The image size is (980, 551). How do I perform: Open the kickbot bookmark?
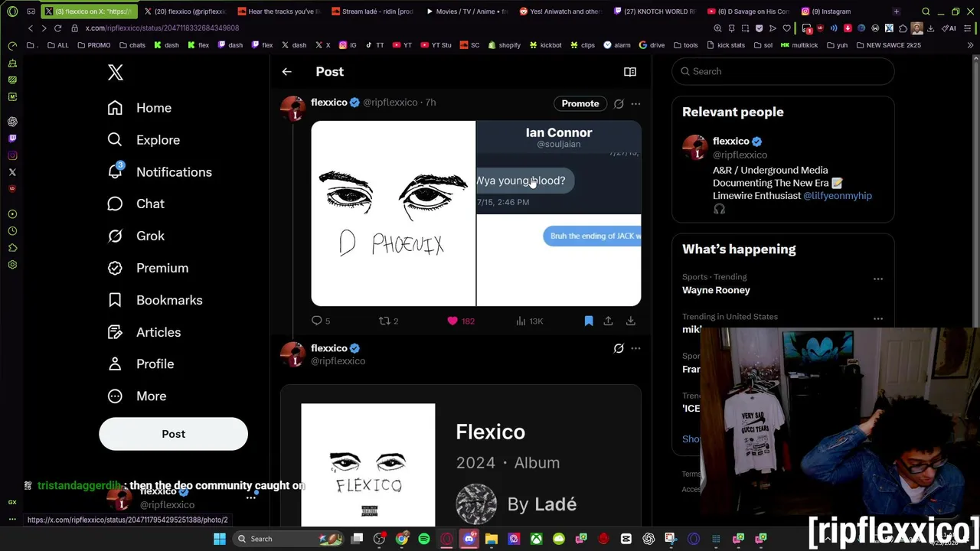pos(545,45)
